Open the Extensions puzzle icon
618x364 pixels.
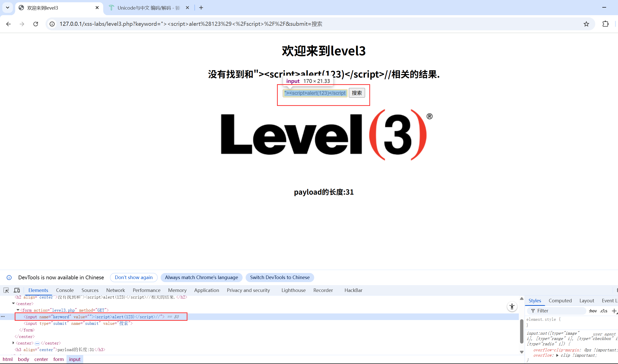(x=605, y=24)
